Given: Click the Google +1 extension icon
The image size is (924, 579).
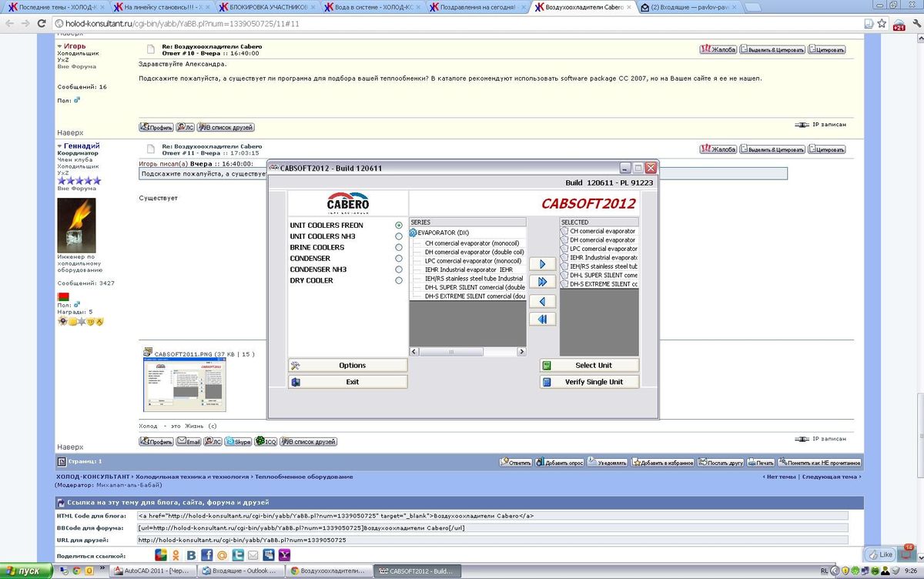Looking at the screenshot, I should point(899,24).
